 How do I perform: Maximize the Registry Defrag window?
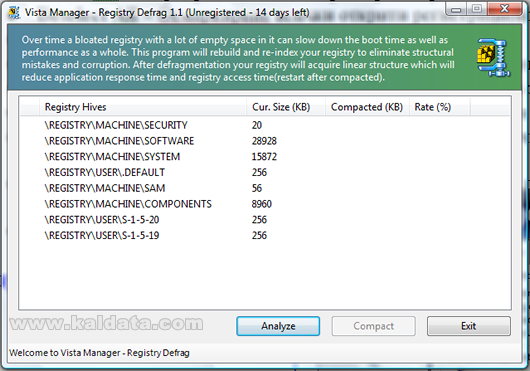coord(477,9)
